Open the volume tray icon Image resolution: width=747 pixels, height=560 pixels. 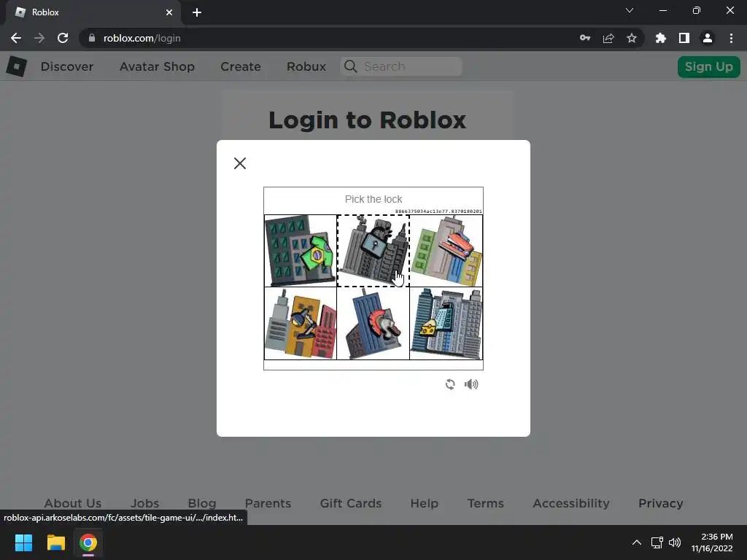[x=675, y=542]
